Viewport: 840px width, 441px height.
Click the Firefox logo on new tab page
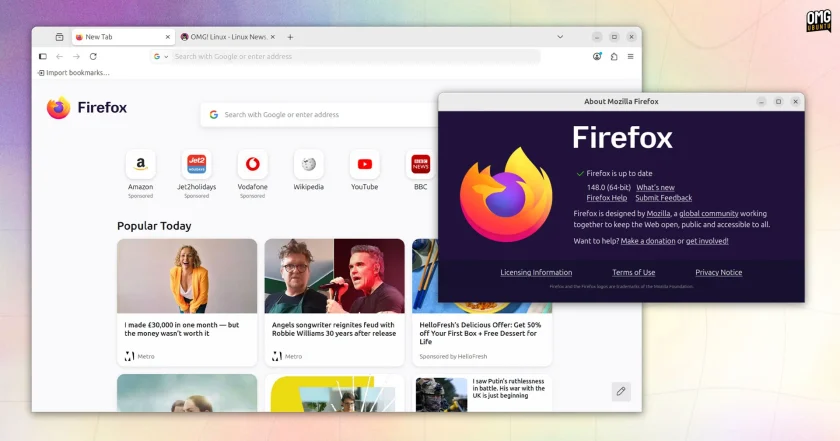(x=87, y=108)
